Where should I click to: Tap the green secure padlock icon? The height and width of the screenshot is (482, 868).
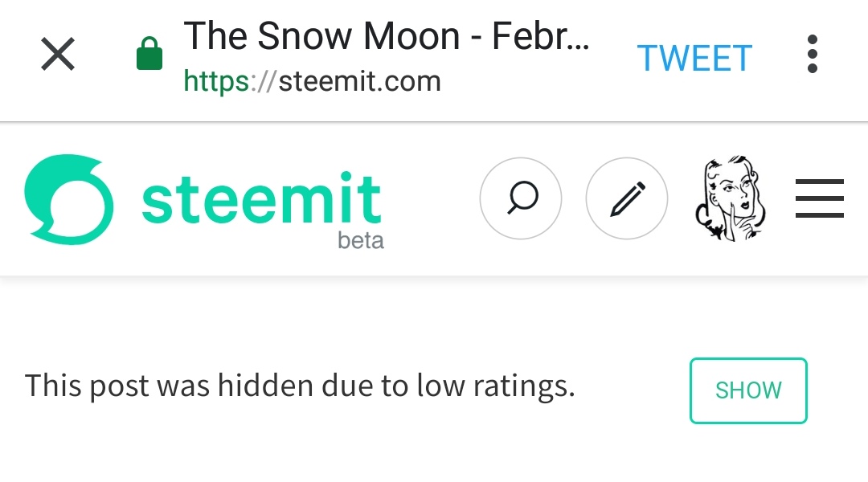point(149,56)
